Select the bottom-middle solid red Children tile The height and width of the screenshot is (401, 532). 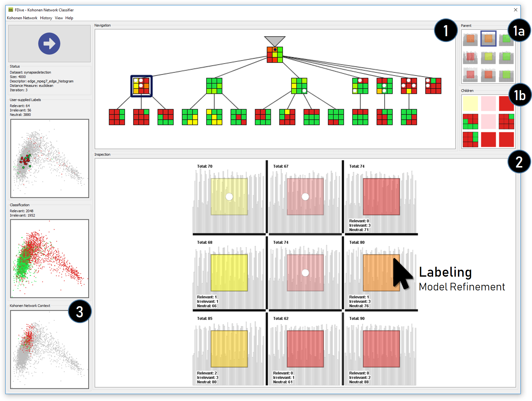pyautogui.click(x=489, y=139)
